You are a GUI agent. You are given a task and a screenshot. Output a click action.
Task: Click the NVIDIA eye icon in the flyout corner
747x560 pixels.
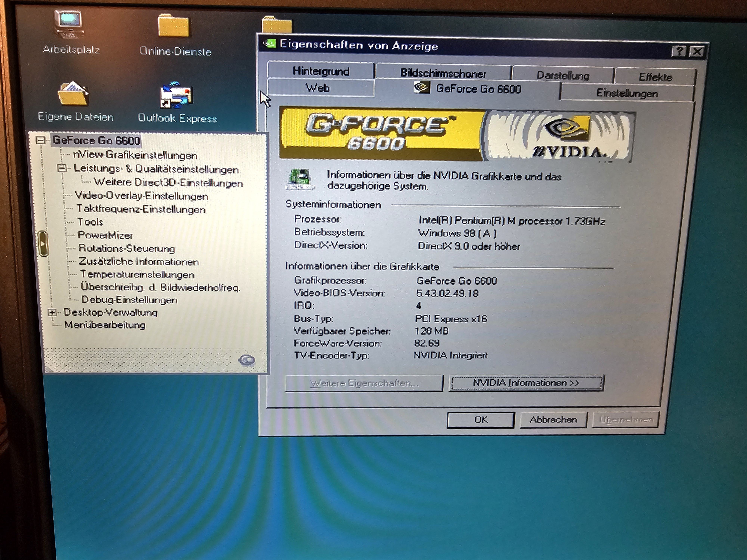pyautogui.click(x=247, y=360)
